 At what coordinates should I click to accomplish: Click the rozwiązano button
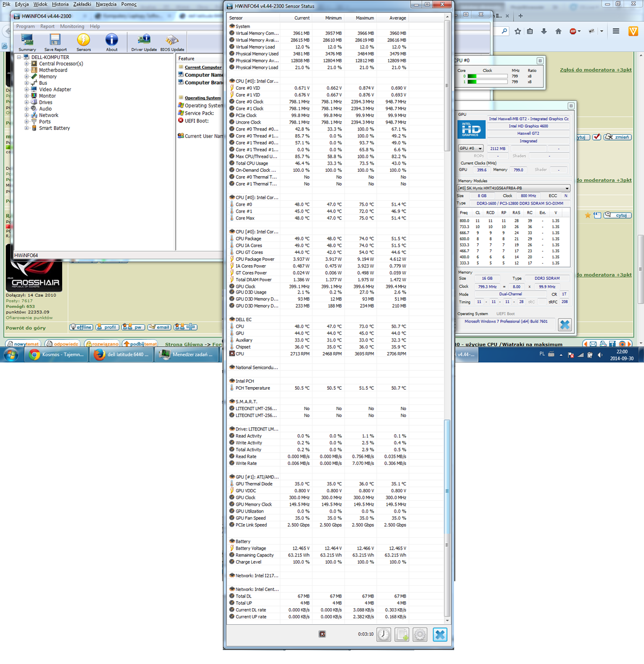(x=102, y=344)
